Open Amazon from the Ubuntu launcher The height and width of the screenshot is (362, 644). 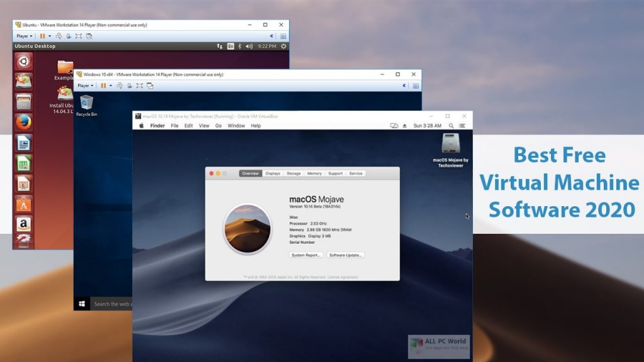tap(23, 224)
